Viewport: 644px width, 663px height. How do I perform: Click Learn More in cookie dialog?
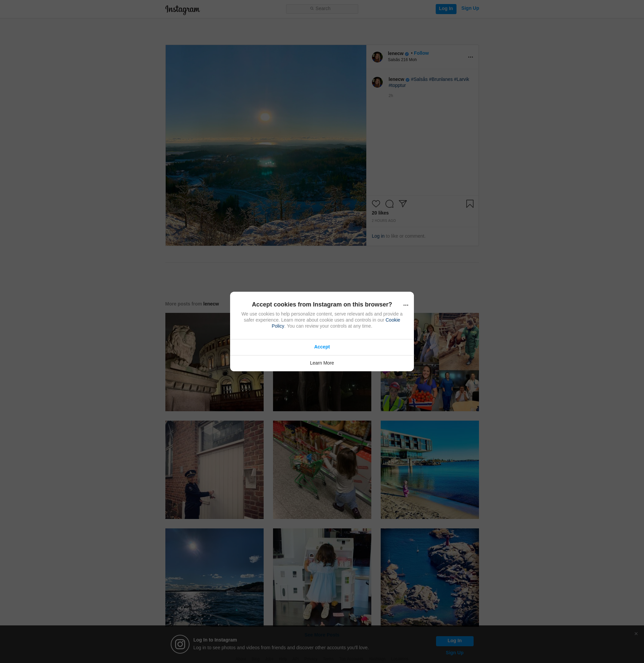(x=322, y=363)
